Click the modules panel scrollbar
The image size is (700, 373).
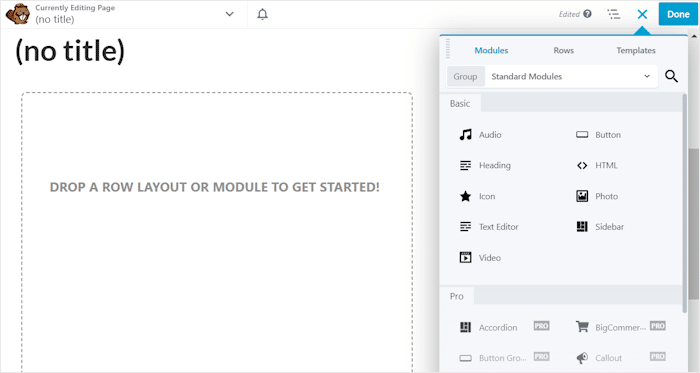pyautogui.click(x=684, y=203)
